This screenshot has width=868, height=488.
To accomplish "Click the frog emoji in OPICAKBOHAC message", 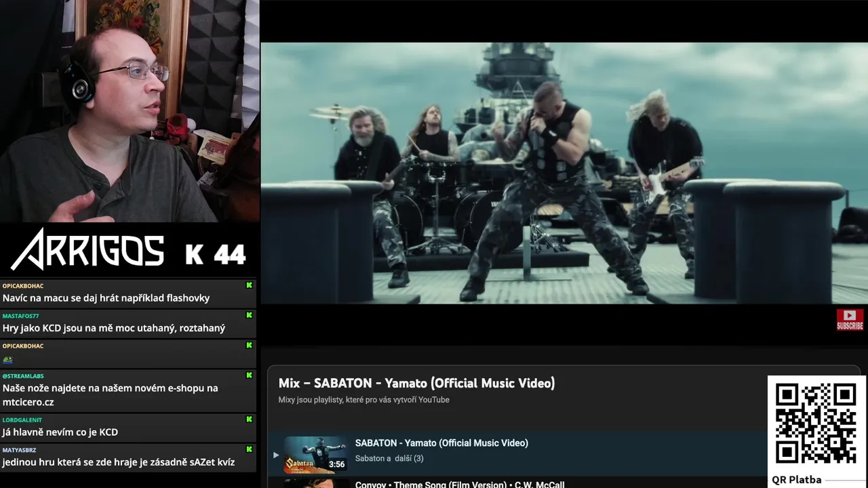I will point(8,359).
